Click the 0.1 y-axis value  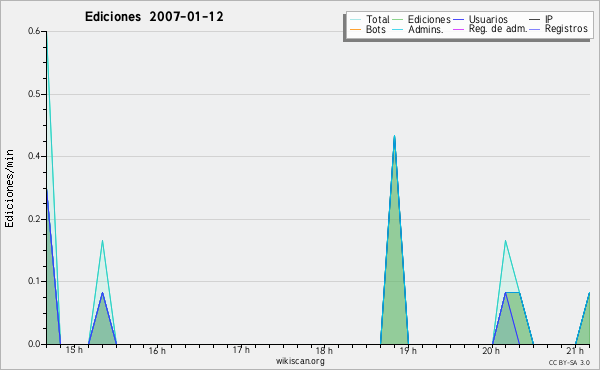coord(34,281)
